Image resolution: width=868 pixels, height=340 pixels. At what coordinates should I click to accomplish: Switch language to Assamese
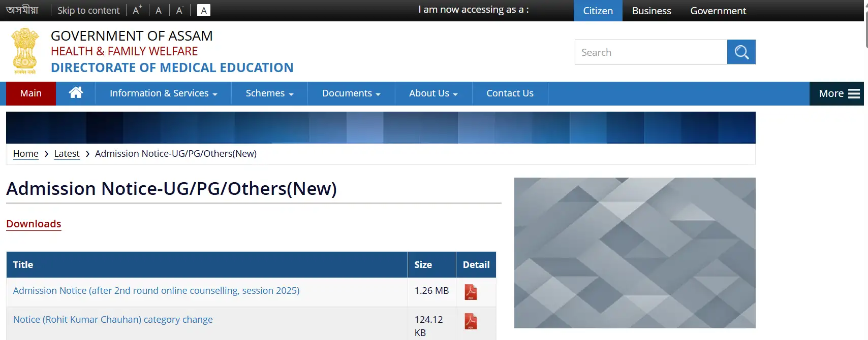(22, 10)
